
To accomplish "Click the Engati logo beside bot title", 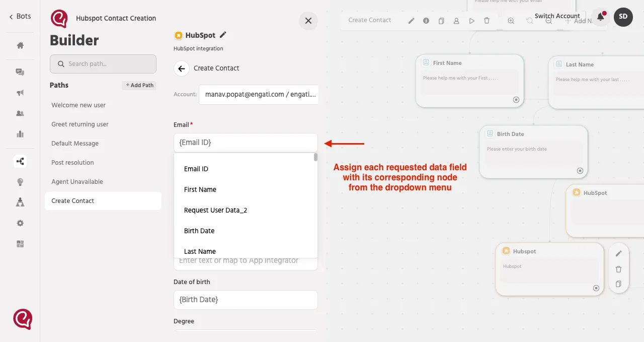I will [x=59, y=19].
